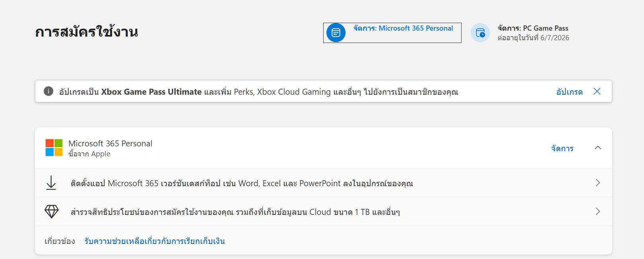The width and height of the screenshot is (644, 259).
Task: Click the สำรวจสิทธิประโยชน์ 1 TB Cloud row text
Action: [x=235, y=212]
